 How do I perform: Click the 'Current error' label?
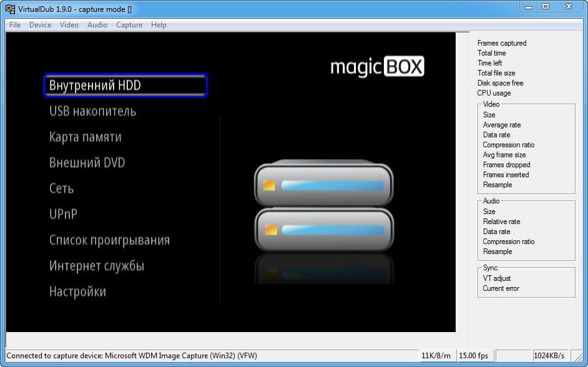501,288
